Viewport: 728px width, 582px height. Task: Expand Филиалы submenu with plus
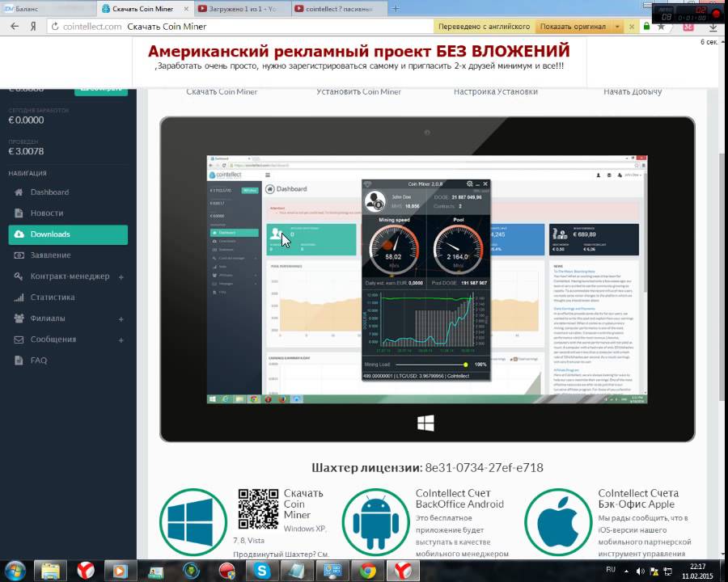pyautogui.click(x=121, y=319)
